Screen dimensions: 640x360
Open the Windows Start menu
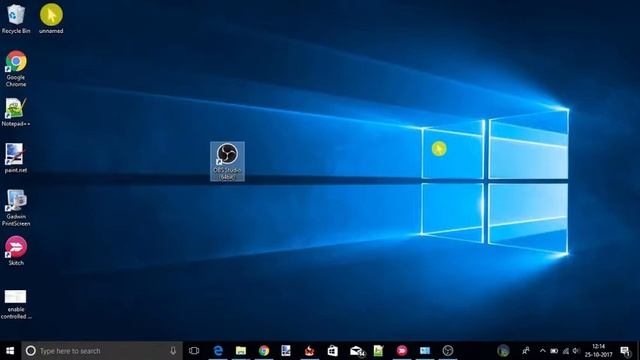pyautogui.click(x=10, y=351)
